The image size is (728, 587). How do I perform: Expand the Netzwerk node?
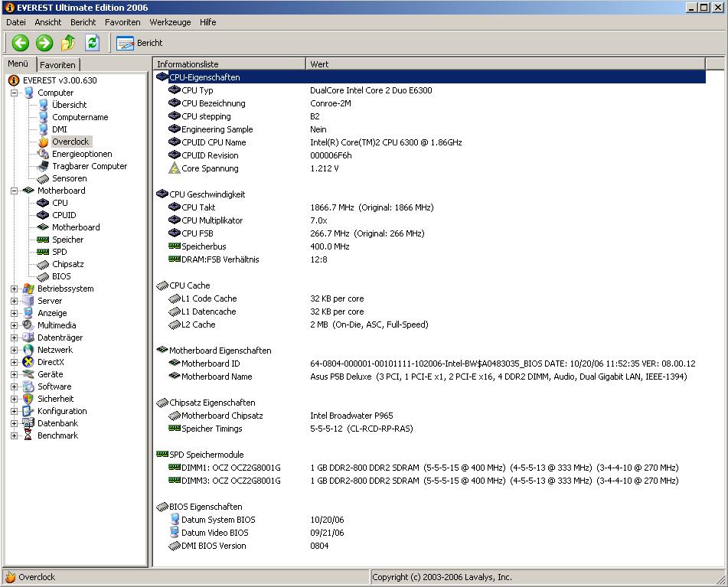pos(14,350)
